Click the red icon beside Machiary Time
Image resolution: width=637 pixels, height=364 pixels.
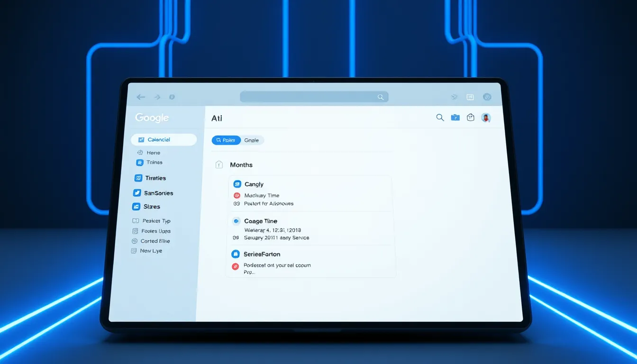[x=237, y=195]
